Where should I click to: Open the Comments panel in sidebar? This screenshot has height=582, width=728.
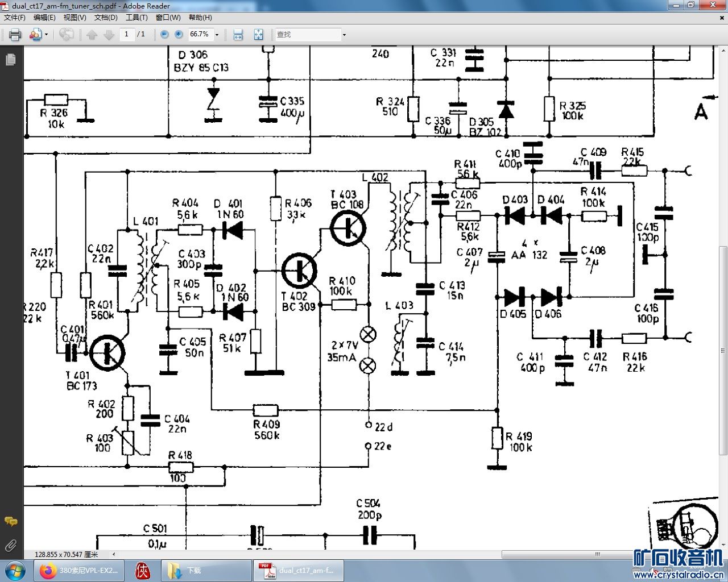click(10, 521)
